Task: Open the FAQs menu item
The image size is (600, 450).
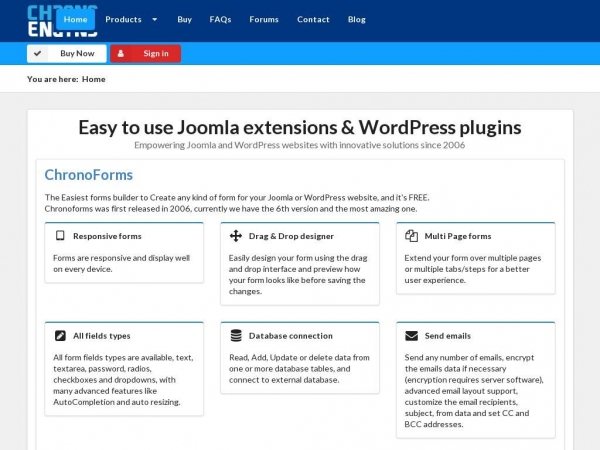Action: 220,20
